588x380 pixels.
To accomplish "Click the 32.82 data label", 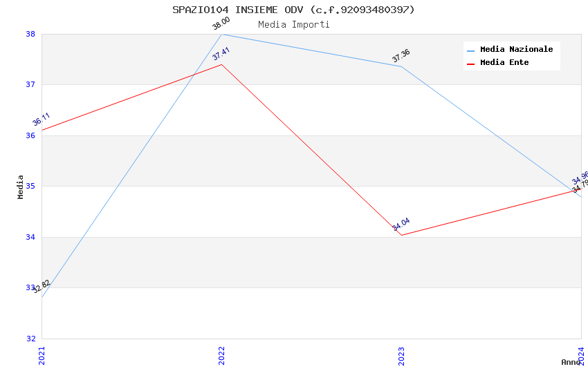I will 42,287.
